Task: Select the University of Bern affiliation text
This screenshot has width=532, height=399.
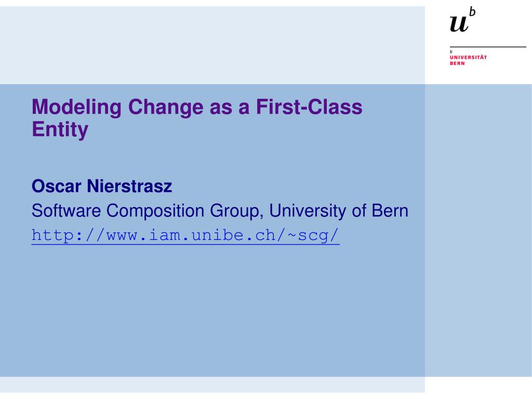Action: [x=339, y=210]
